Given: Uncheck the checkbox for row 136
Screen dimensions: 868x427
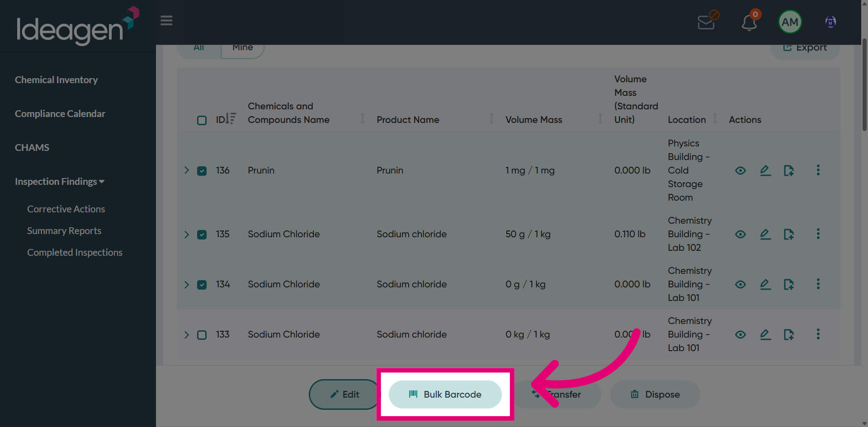Looking at the screenshot, I should 202,171.
